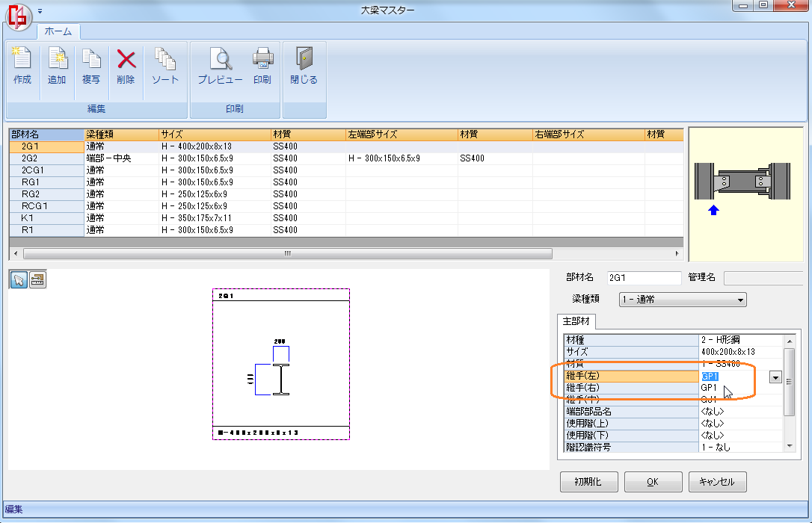Select row RG1 in the beam table
The image size is (812, 523).
point(46,182)
